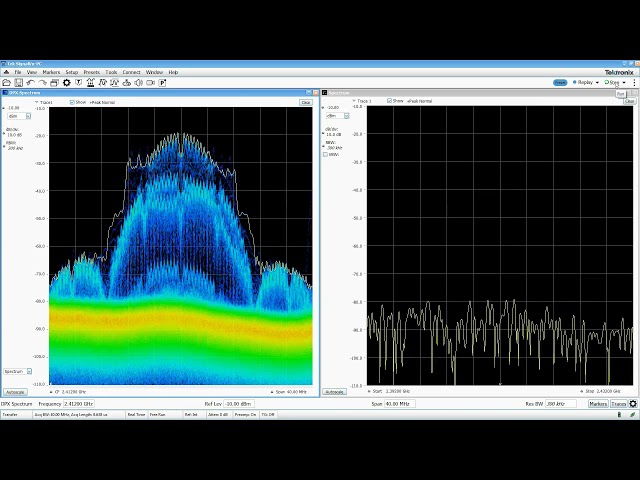This screenshot has width=640, height=480.
Task: Toggle the VBW checkbox in Spectrum panel
Action: (x=325, y=155)
